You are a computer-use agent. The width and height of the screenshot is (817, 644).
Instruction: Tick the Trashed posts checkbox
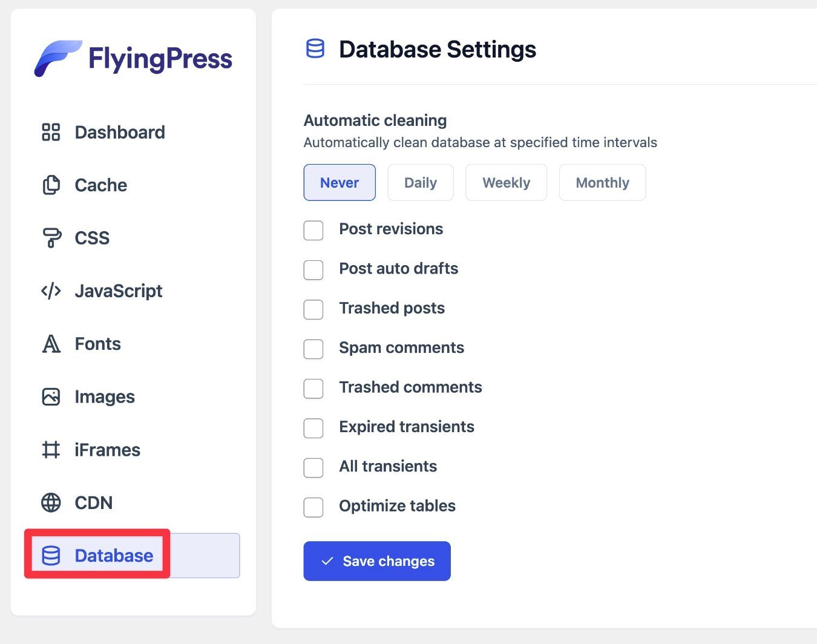click(313, 309)
